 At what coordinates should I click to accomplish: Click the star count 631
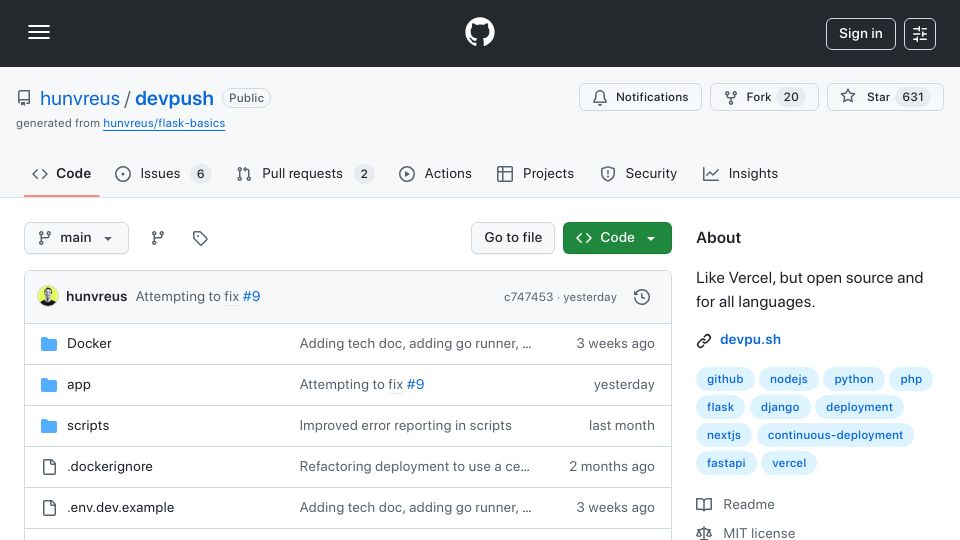point(913,97)
